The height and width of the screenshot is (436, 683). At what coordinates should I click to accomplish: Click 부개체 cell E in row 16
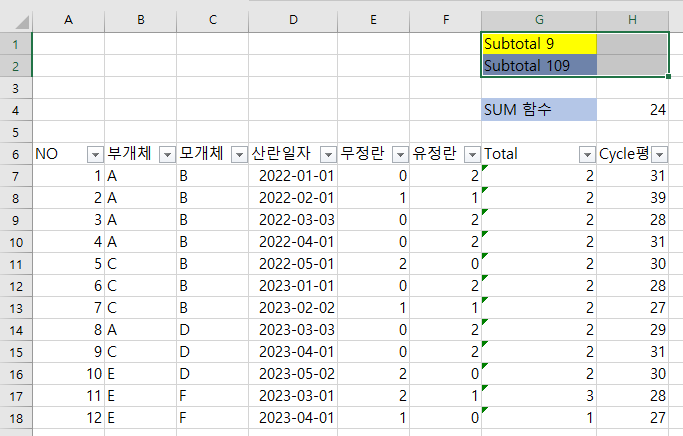[141, 374]
